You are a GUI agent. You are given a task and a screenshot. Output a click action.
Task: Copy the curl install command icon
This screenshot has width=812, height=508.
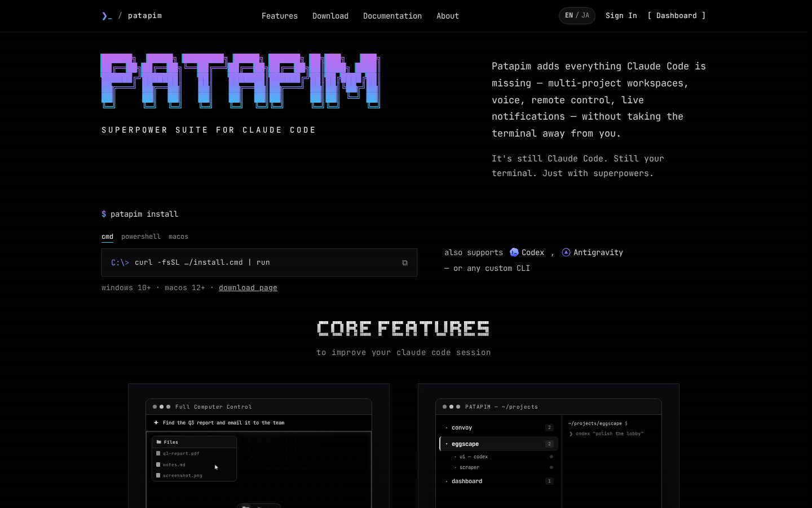pyautogui.click(x=405, y=262)
